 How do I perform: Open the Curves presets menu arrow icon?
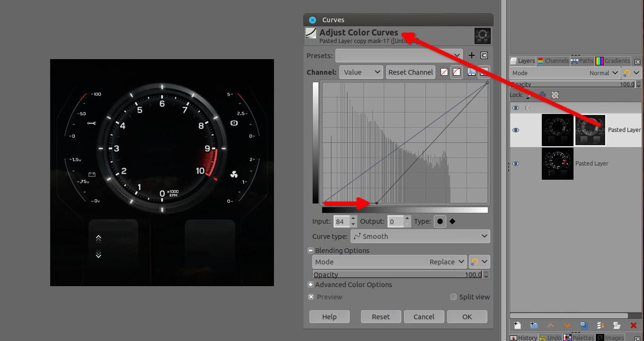pos(484,55)
